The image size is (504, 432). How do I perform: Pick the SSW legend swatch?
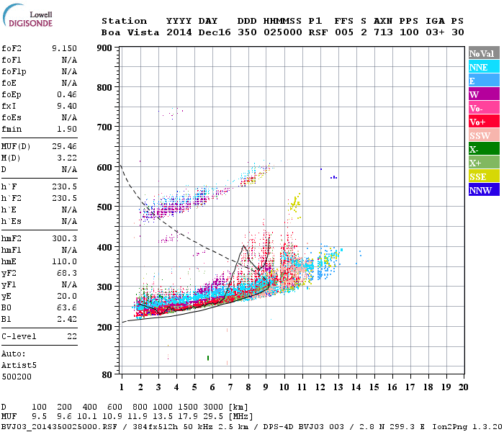pyautogui.click(x=484, y=135)
